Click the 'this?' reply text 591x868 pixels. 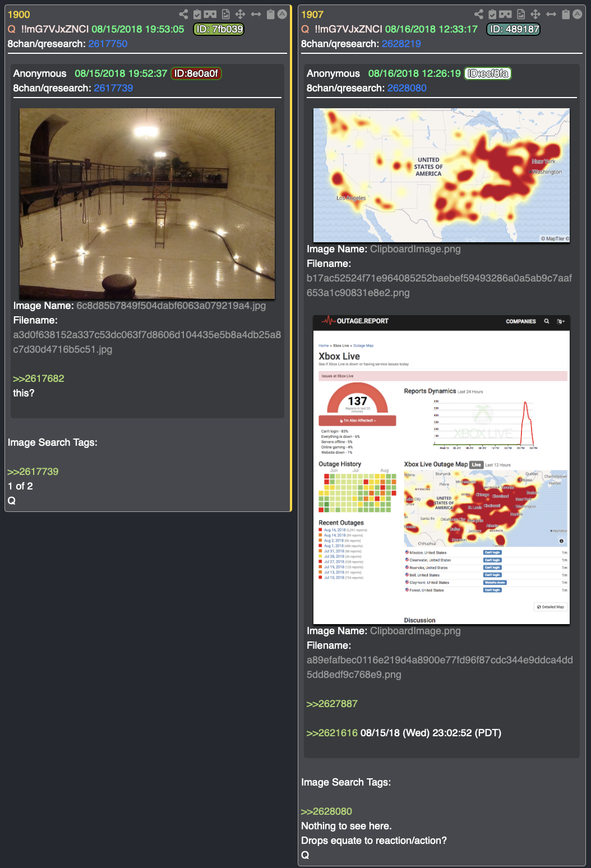[x=24, y=393]
